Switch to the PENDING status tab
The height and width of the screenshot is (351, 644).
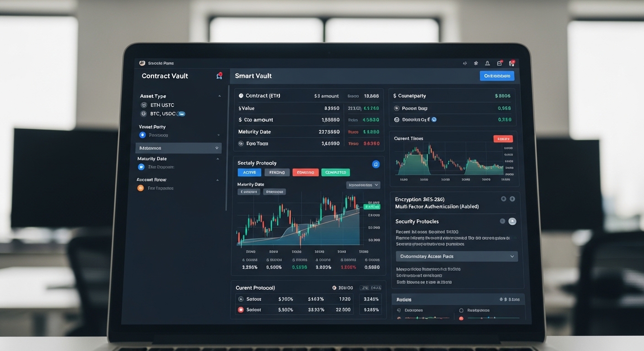click(x=277, y=172)
